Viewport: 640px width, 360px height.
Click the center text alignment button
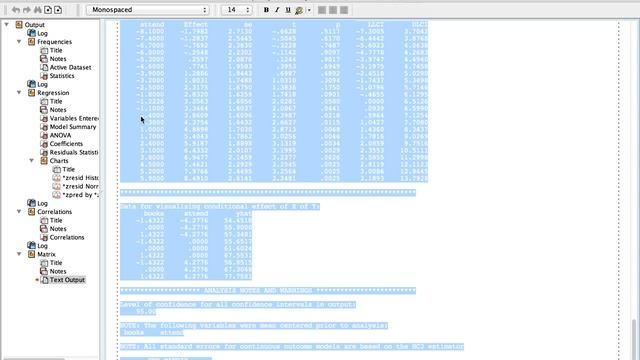pos(333,10)
